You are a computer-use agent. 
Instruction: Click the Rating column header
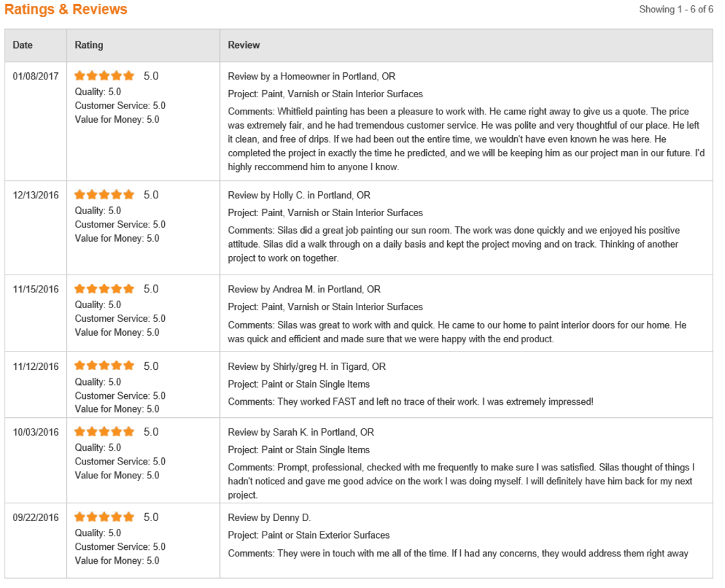[89, 45]
